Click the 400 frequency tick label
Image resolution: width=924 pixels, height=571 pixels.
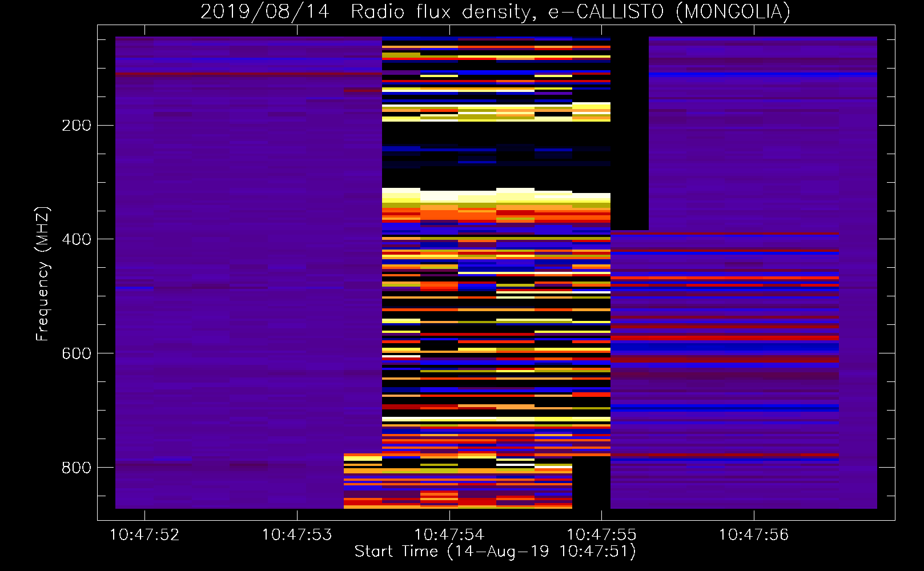[x=77, y=239]
